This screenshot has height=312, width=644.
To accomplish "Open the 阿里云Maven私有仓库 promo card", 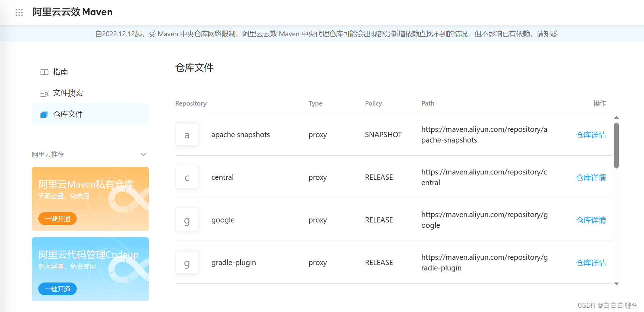I will pyautogui.click(x=90, y=199).
